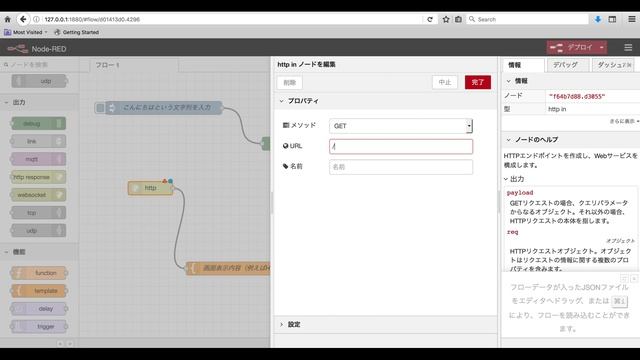This screenshot has width=640, height=360.
Task: Click the browser home icon
Action: click(7, 19)
